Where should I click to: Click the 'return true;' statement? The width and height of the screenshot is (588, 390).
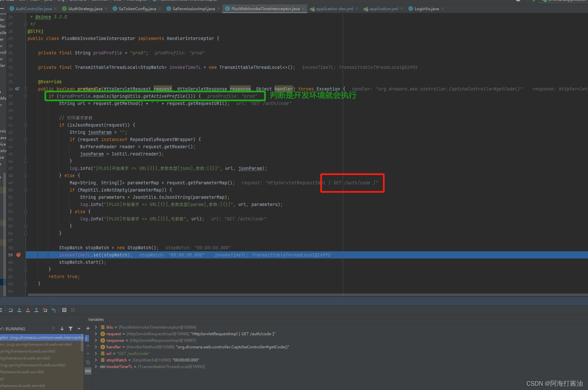[64, 277]
